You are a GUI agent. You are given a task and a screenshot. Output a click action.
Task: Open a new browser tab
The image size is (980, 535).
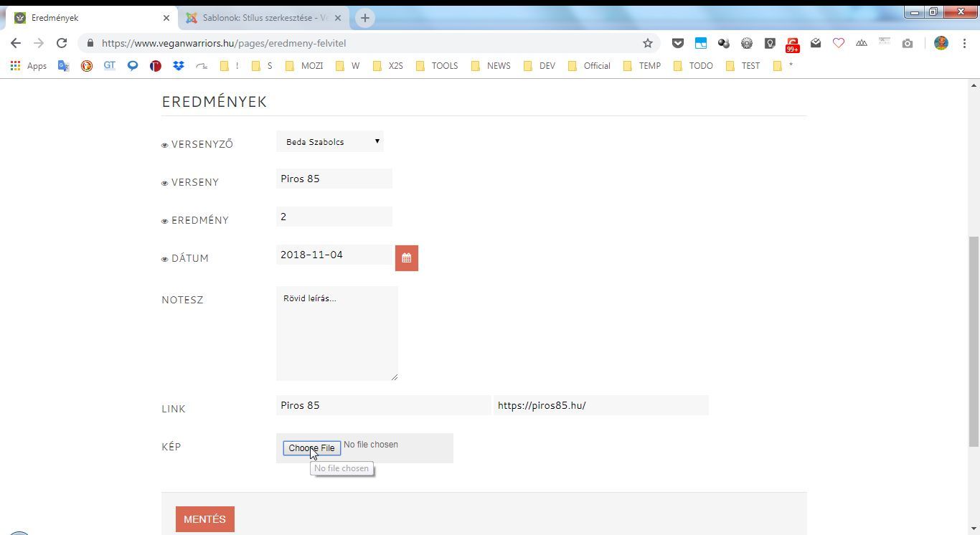[x=364, y=18]
